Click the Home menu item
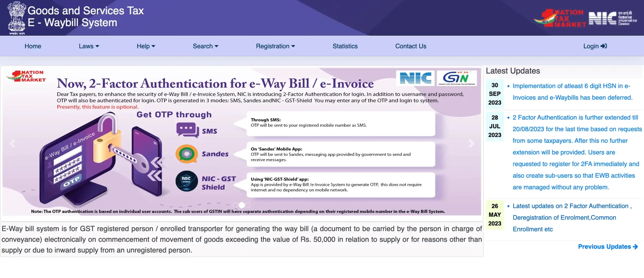Screen dimensions: 644x278 33,46
